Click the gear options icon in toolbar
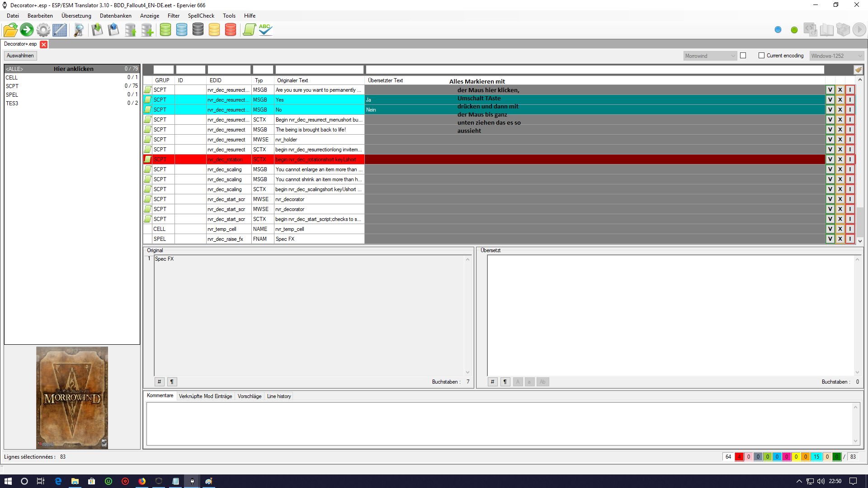This screenshot has height=488, width=868. pos(43,30)
